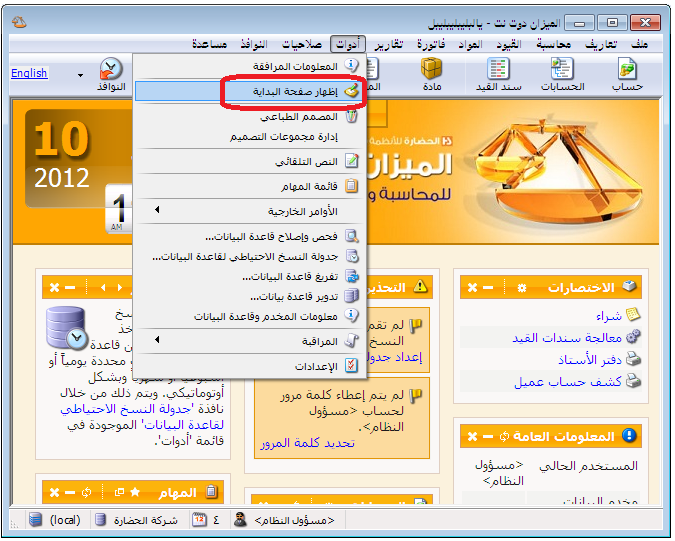This screenshot has height=541, width=675.
Task: Open the محاسبة menu
Action: 554,44
